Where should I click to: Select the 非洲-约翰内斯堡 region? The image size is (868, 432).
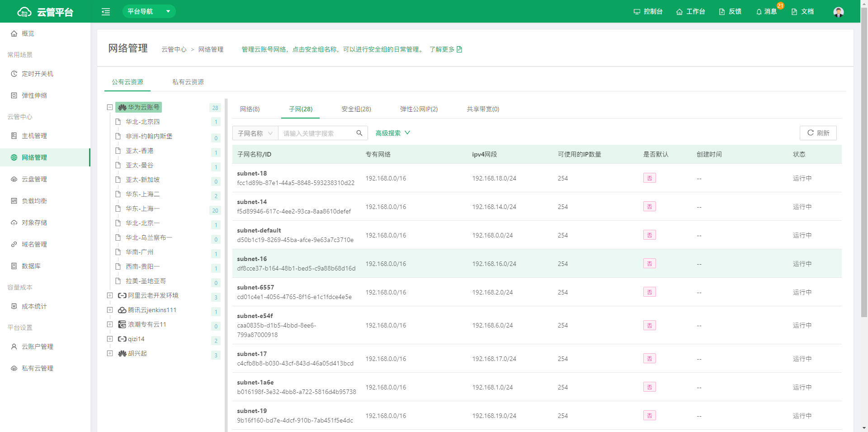[x=149, y=136]
